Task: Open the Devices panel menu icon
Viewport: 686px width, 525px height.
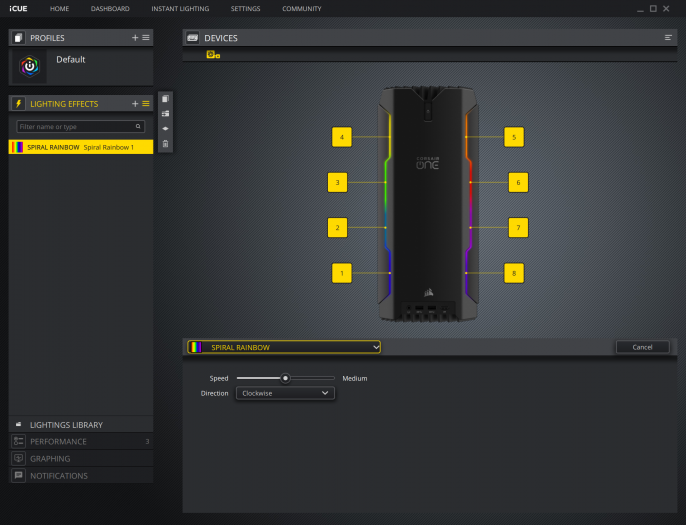Action: click(x=668, y=38)
